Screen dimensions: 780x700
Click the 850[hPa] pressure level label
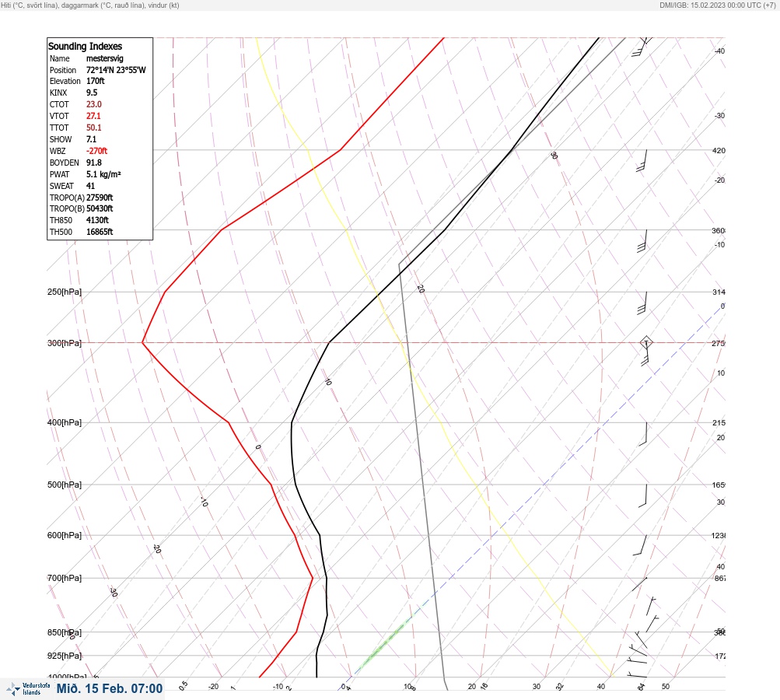(x=65, y=632)
